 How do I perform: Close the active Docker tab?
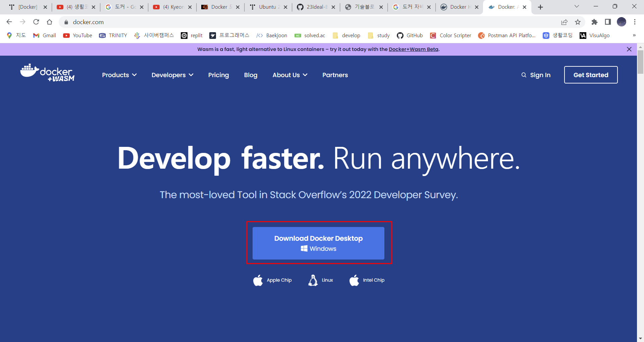click(x=525, y=7)
